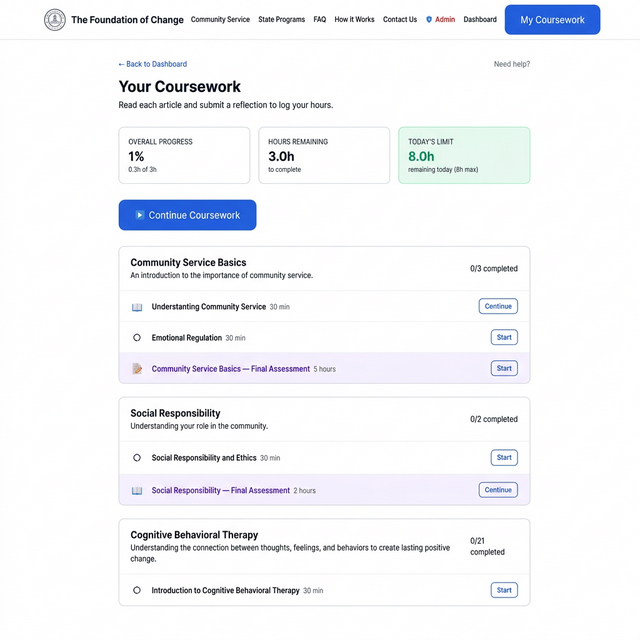The width and height of the screenshot is (640, 640).
Task: Click the Need help? link
Action: 511,64
